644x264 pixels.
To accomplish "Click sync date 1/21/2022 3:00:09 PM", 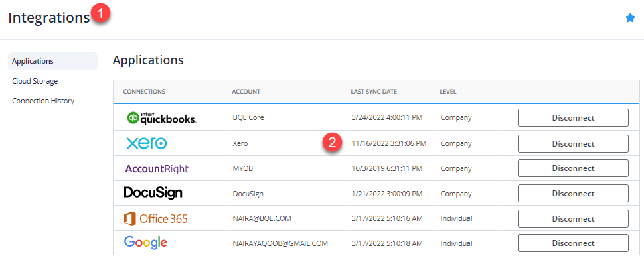I will [x=387, y=194].
